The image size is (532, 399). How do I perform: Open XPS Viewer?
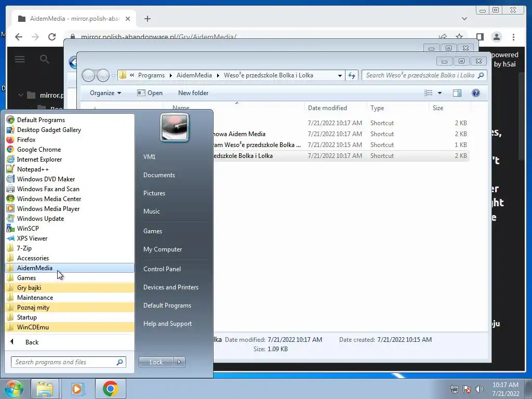click(70, 238)
